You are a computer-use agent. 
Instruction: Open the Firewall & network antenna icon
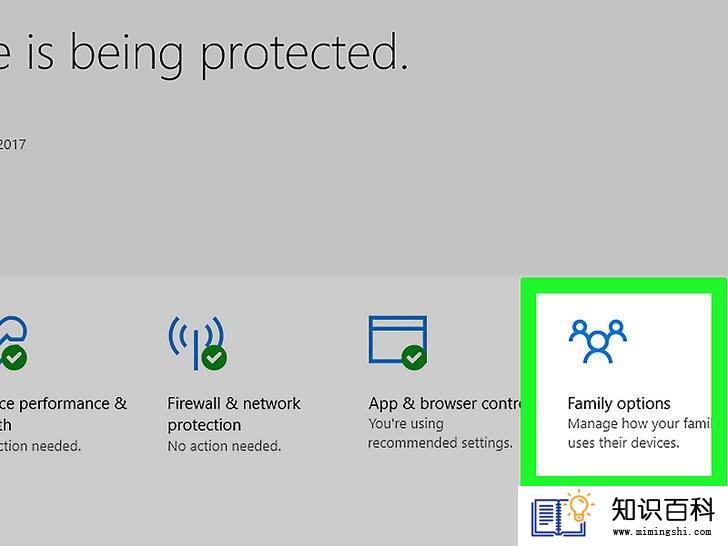click(197, 343)
